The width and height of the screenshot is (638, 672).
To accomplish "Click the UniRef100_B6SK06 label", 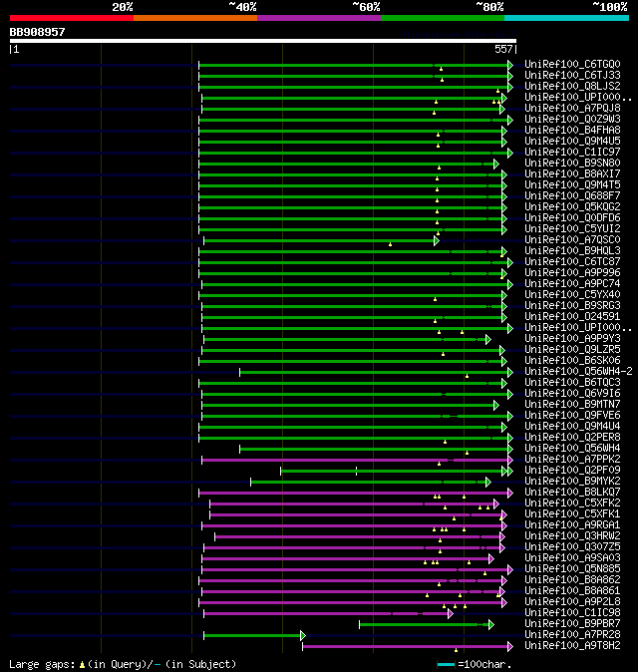I will [572, 361].
